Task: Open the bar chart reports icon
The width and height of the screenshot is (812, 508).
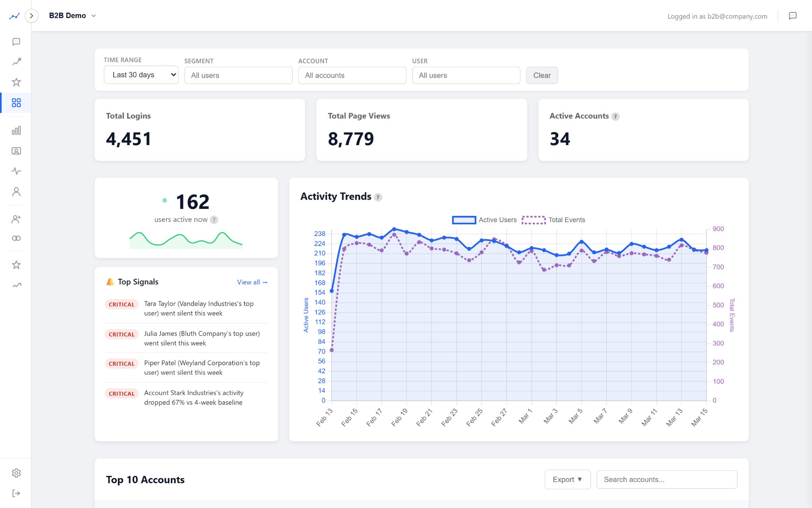Action: click(16, 130)
